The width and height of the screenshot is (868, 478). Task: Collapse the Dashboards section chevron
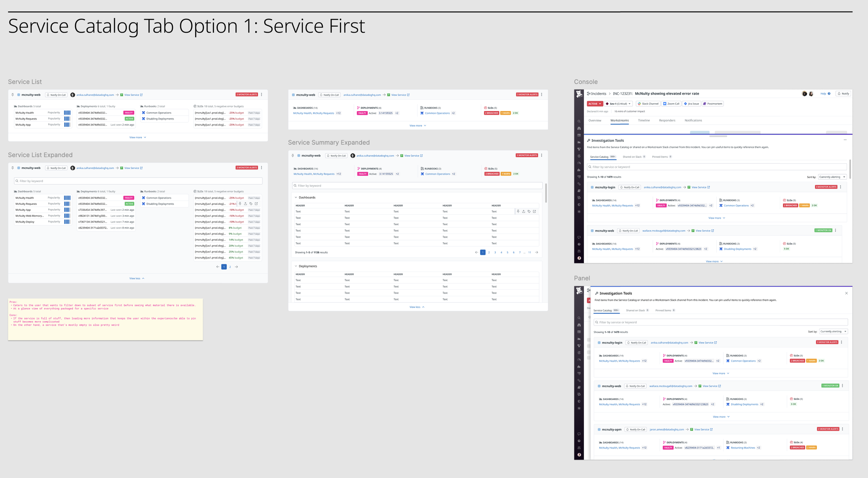(296, 197)
